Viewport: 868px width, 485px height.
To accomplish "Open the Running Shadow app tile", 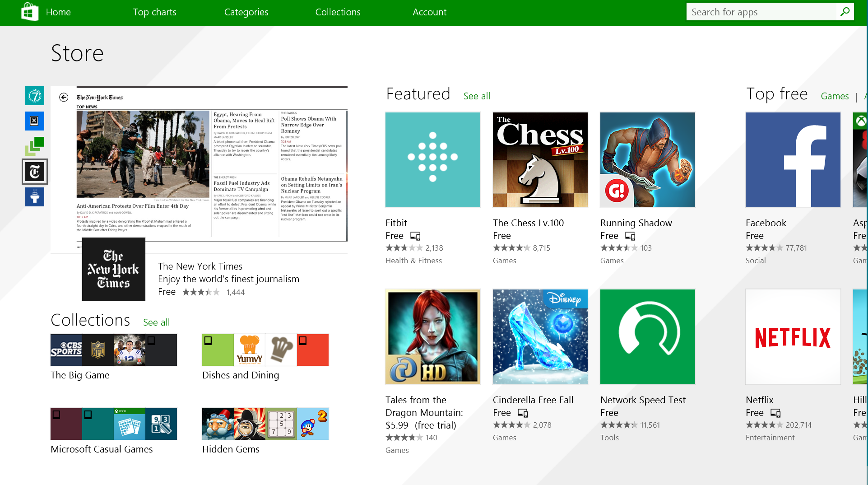I will click(x=648, y=160).
